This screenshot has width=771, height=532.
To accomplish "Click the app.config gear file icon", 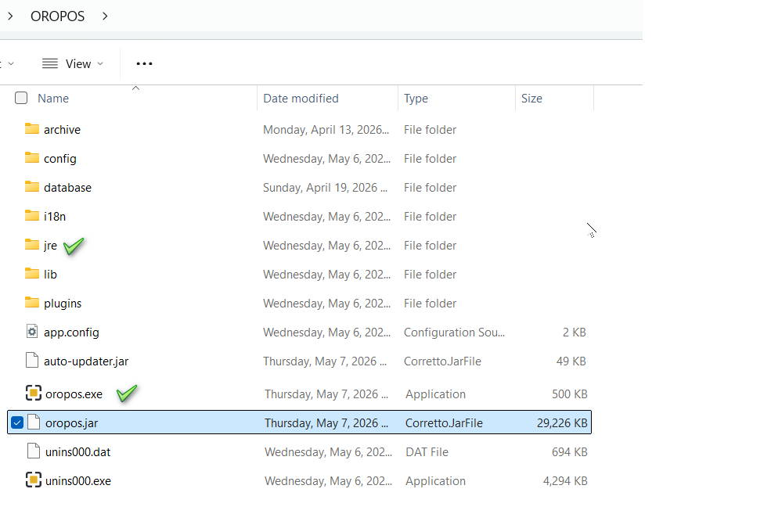I will [x=32, y=332].
